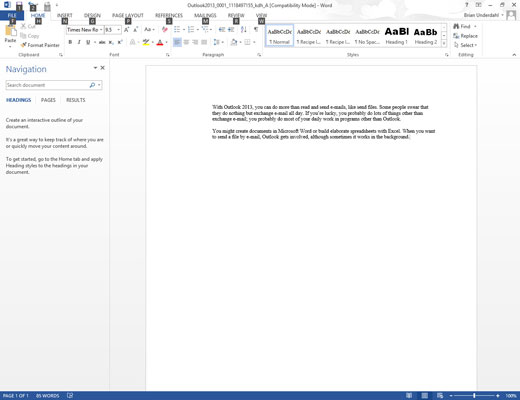520x400 pixels.
Task: Click the Word Help question mark
Action: (x=467, y=5)
